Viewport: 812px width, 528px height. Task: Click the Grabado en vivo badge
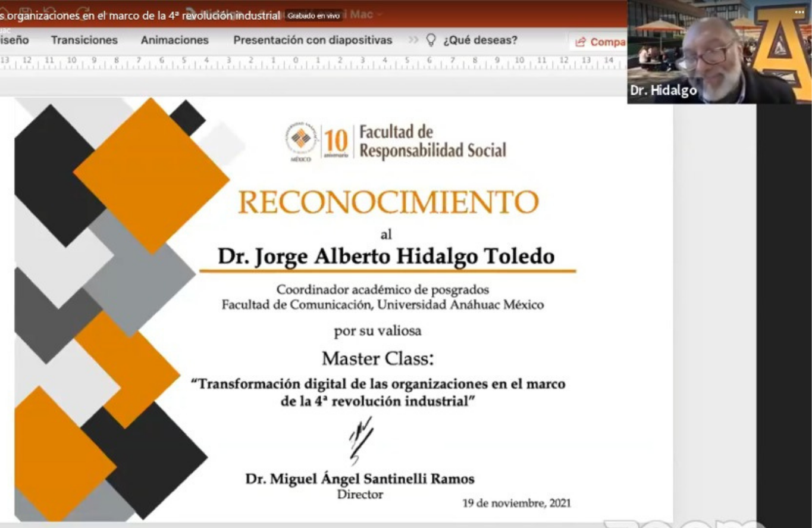click(x=313, y=16)
